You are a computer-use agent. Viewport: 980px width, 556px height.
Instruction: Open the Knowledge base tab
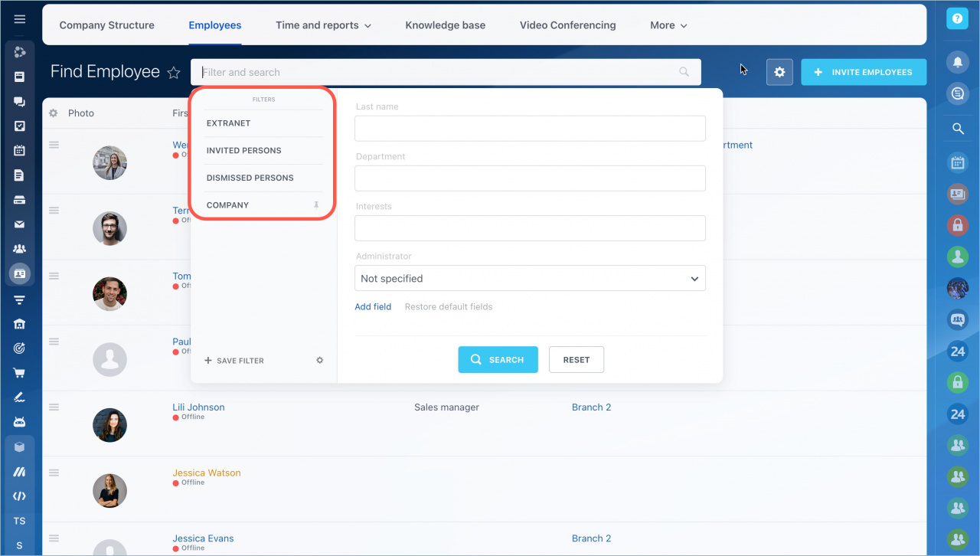pyautogui.click(x=446, y=25)
